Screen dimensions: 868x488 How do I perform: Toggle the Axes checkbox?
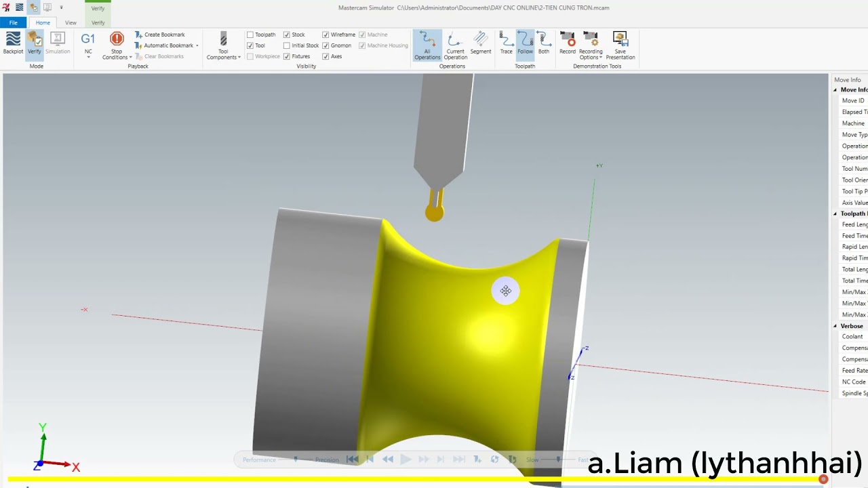[x=325, y=56]
